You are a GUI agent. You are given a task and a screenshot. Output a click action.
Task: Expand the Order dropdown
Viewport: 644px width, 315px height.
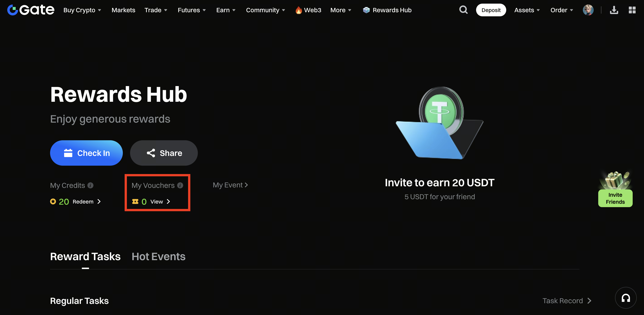coord(562,10)
